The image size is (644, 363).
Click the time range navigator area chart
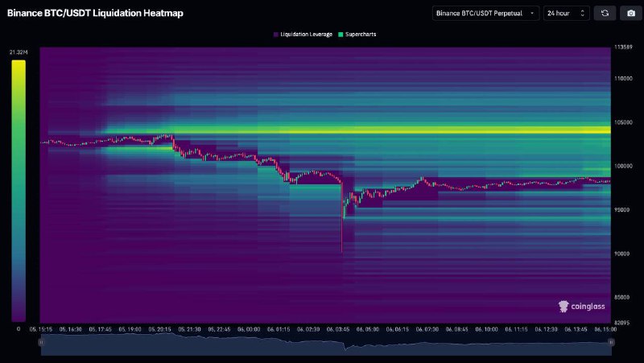(x=326, y=344)
